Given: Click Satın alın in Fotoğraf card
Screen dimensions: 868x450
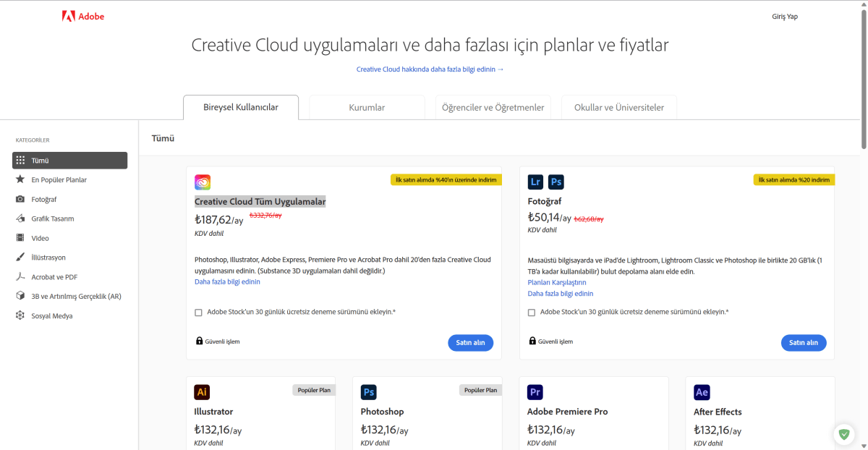Looking at the screenshot, I should click(804, 343).
